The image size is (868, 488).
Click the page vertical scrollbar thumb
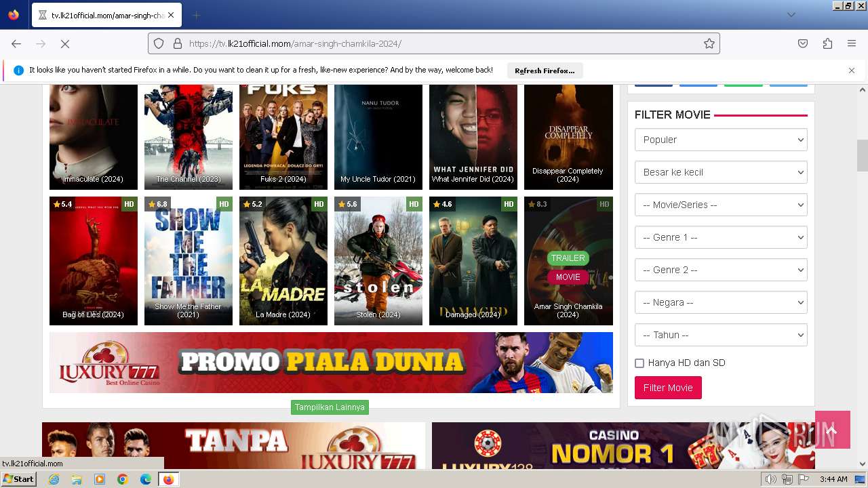coord(863,155)
